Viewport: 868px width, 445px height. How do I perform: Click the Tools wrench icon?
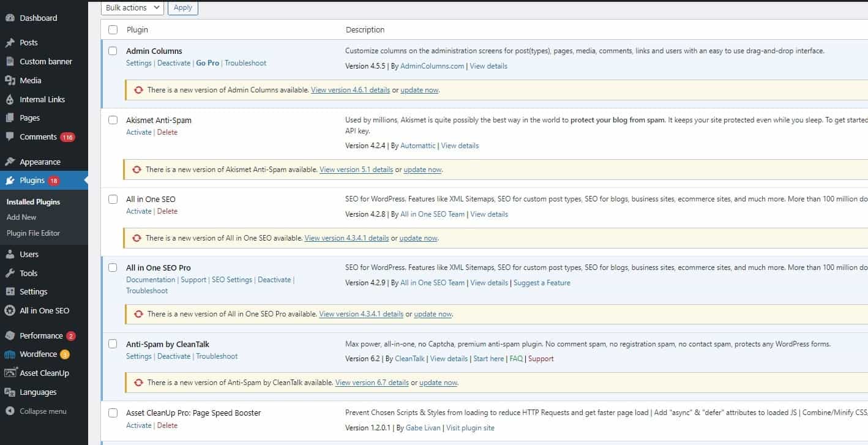tap(10, 274)
